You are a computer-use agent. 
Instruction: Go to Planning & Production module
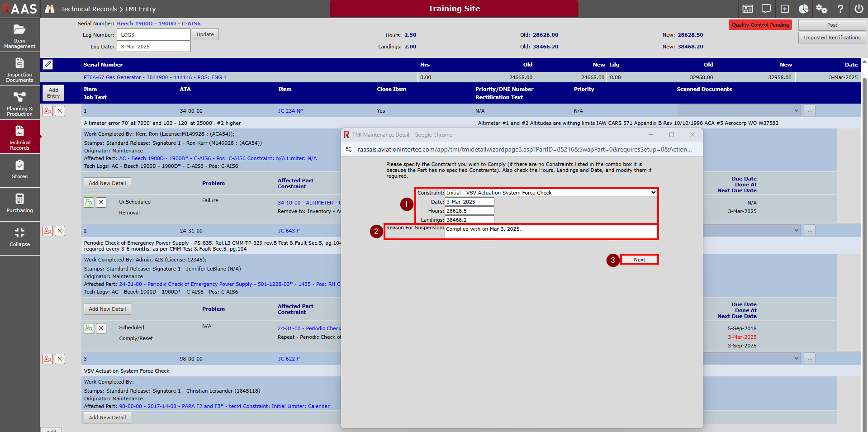pos(20,104)
